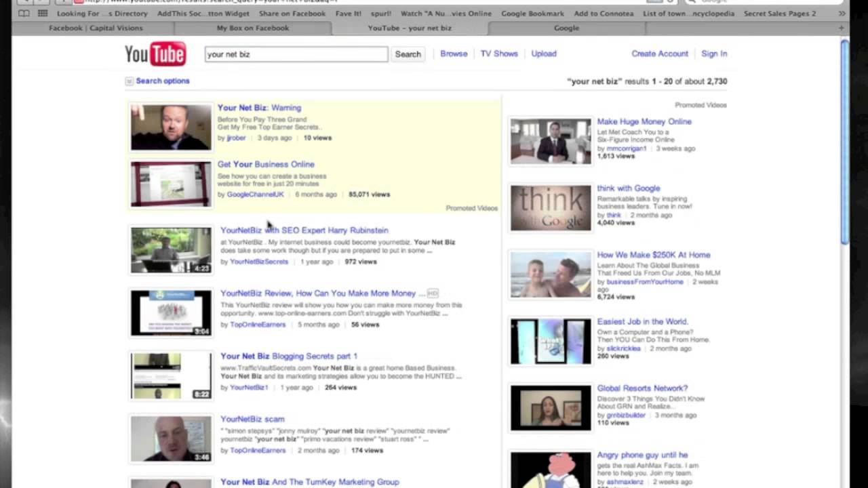Open the TV Shows link
Image resolution: width=868 pixels, height=488 pixels.
[499, 54]
